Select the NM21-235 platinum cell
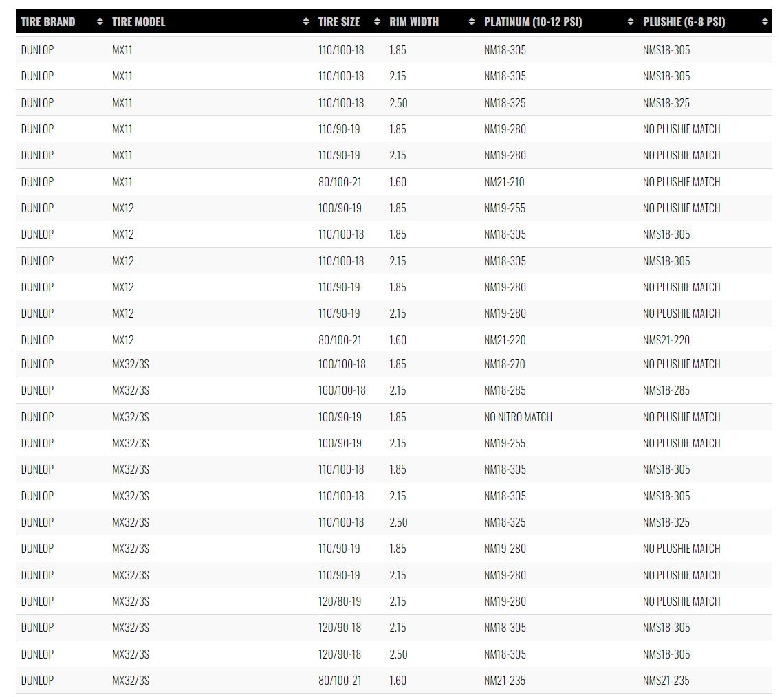Viewport: 784px width, 697px height. click(x=504, y=681)
